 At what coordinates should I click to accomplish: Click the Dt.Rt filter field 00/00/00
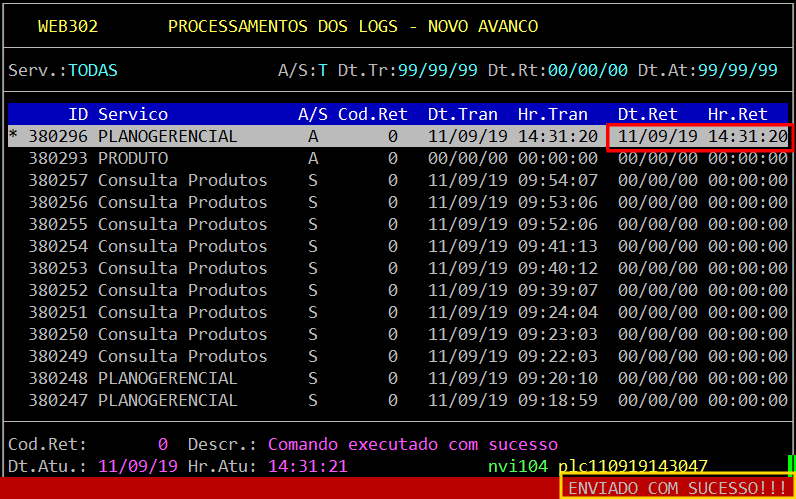(x=587, y=70)
